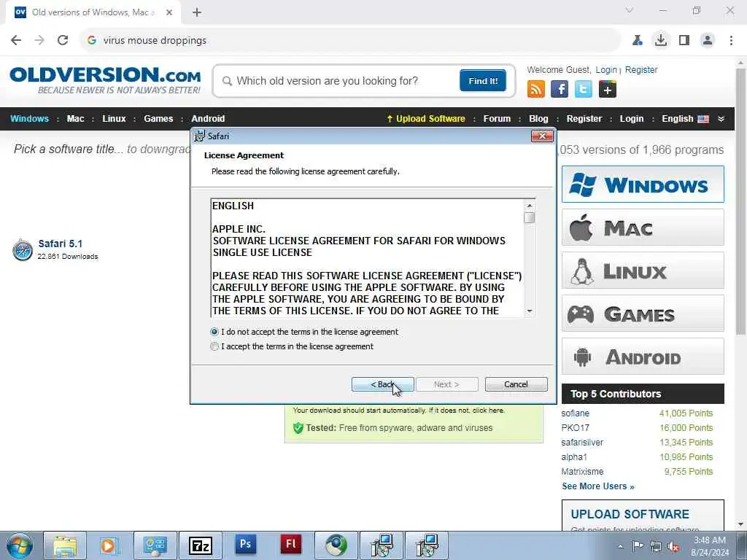Click Upload Software in the nav bar
The width and height of the screenshot is (747, 560).
pos(425,119)
